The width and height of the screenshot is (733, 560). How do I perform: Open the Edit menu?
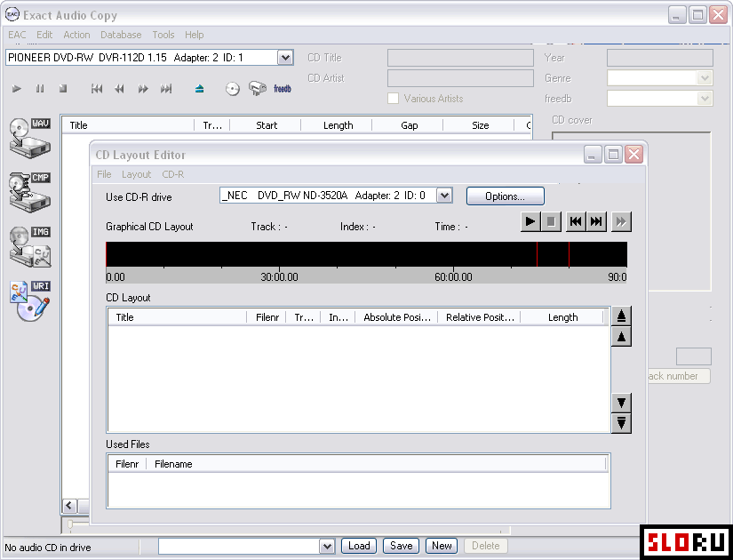44,35
